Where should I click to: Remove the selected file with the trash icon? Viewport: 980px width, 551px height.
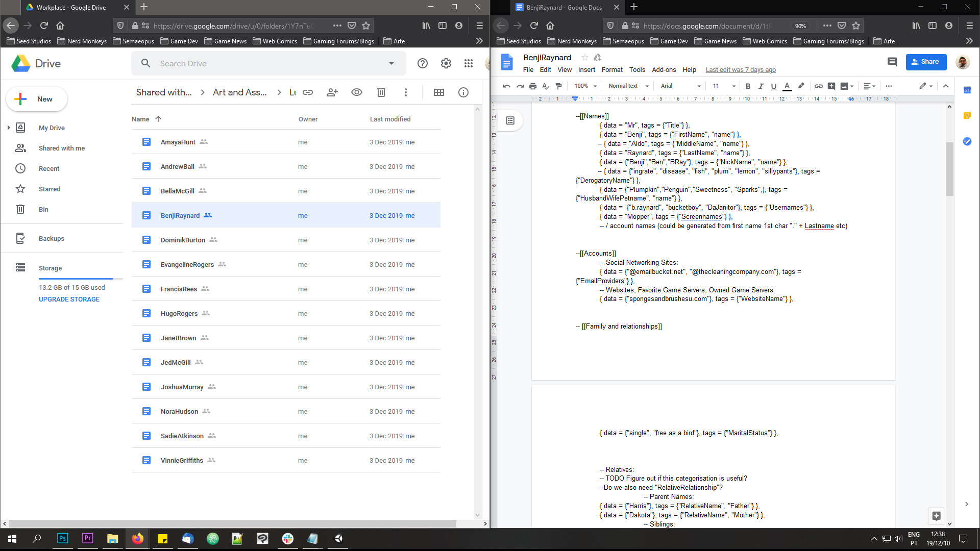coord(381,92)
